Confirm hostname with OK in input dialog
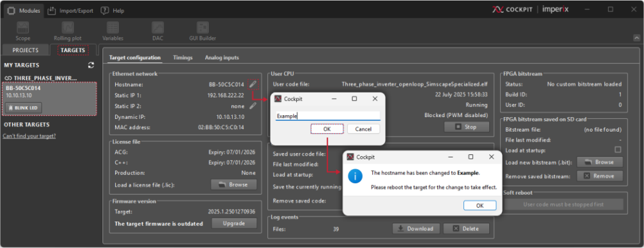 (x=327, y=129)
